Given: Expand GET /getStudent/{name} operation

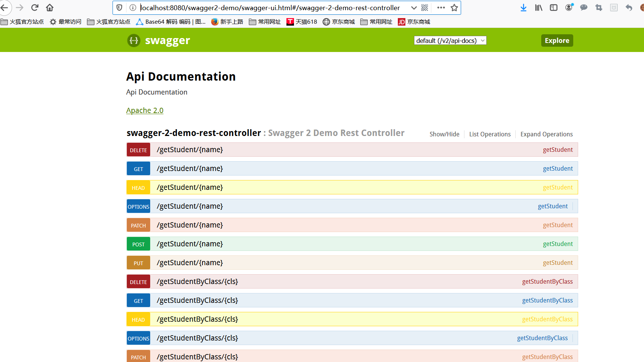Looking at the screenshot, I should 352,168.
